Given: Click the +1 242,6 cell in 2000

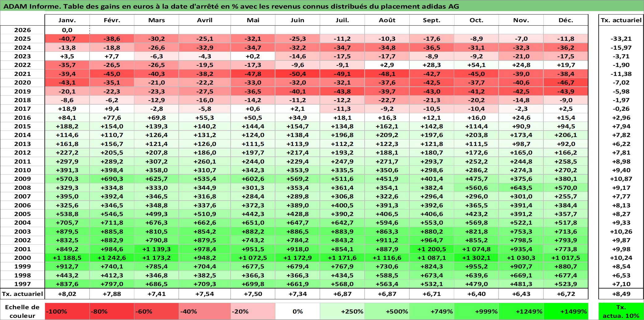Looking at the screenshot, I should pos(112,258).
